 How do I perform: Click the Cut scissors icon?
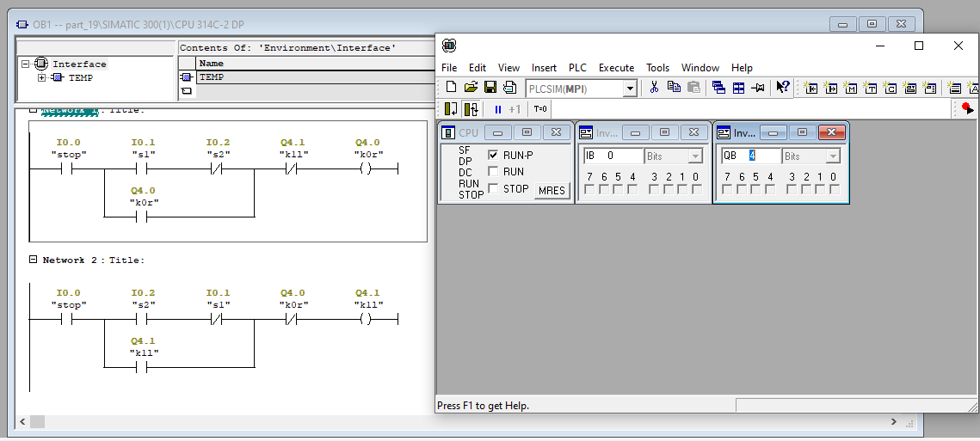click(654, 88)
